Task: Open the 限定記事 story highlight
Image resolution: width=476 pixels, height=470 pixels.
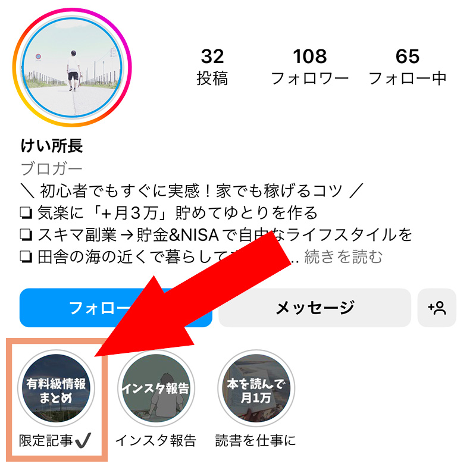Action: point(56,388)
